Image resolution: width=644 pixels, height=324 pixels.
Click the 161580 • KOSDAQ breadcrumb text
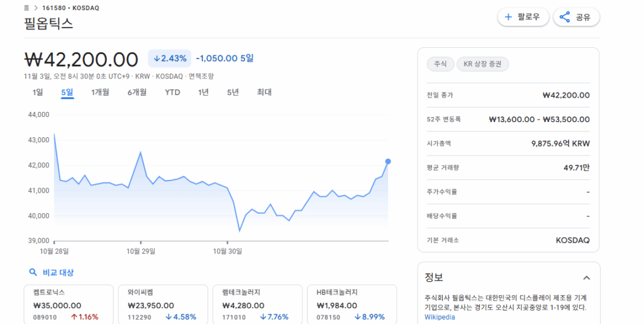[70, 8]
